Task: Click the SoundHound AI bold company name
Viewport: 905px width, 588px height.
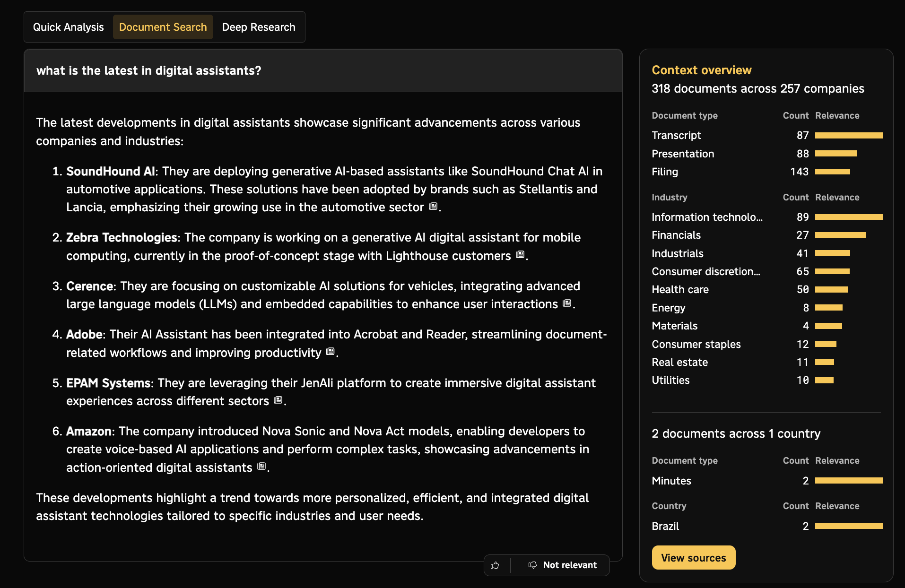Action: pos(111,171)
